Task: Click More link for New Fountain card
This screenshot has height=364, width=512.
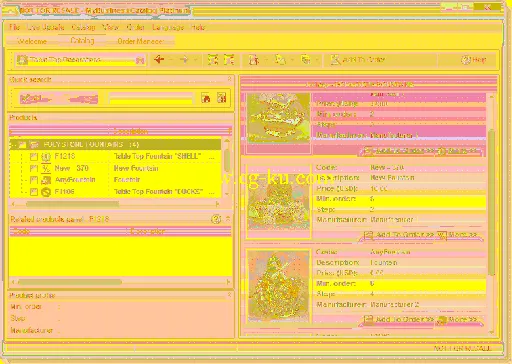Action: click(457, 235)
